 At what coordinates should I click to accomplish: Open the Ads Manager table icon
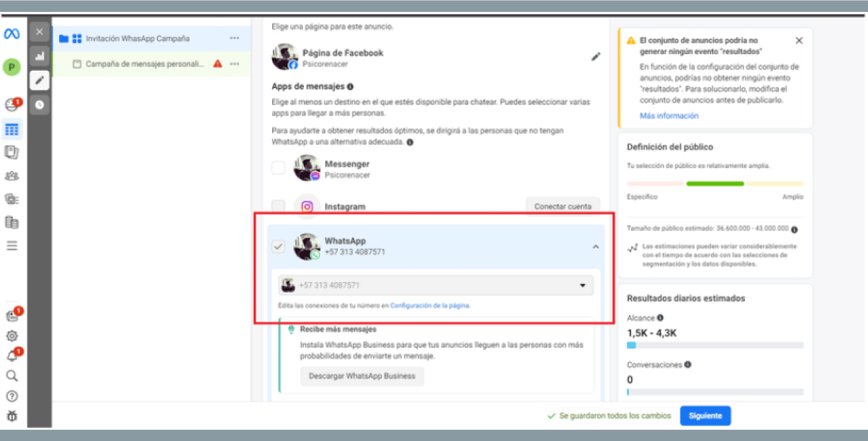pos(12,128)
